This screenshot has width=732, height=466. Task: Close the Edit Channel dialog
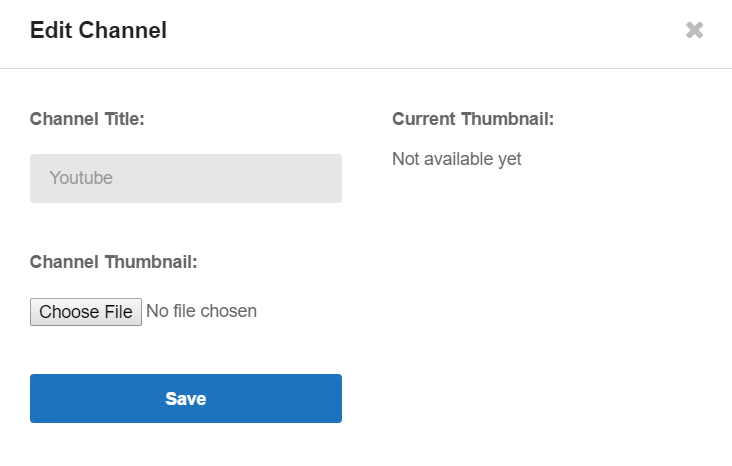coord(694,30)
